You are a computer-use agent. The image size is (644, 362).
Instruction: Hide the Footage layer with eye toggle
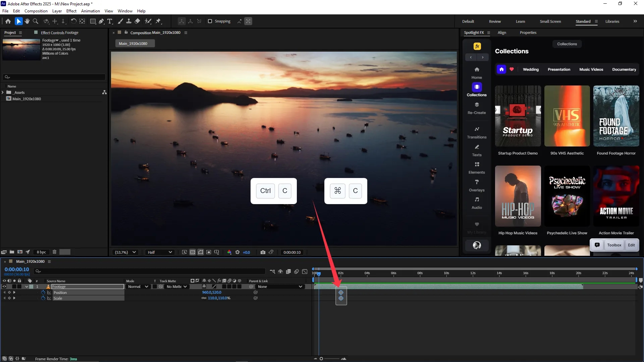pyautogui.click(x=4, y=287)
